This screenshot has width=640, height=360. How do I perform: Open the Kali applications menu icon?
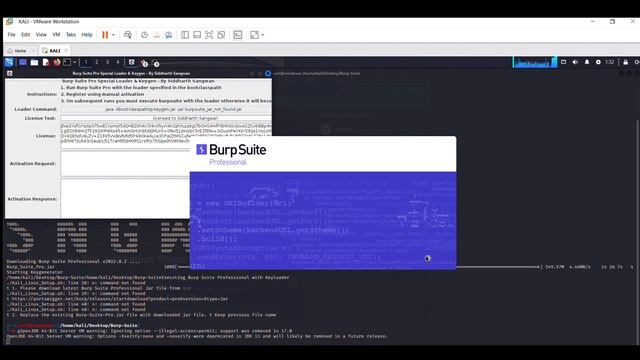tap(9, 62)
